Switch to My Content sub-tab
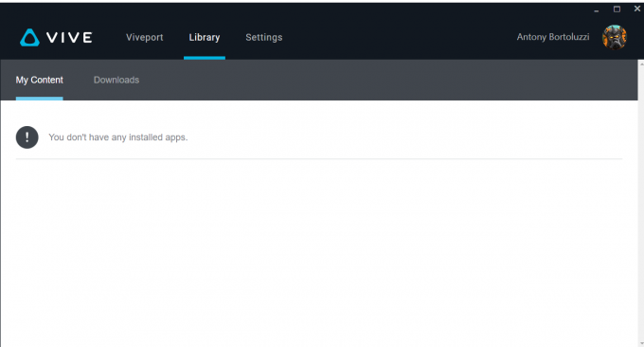The width and height of the screenshot is (644, 347). point(40,80)
